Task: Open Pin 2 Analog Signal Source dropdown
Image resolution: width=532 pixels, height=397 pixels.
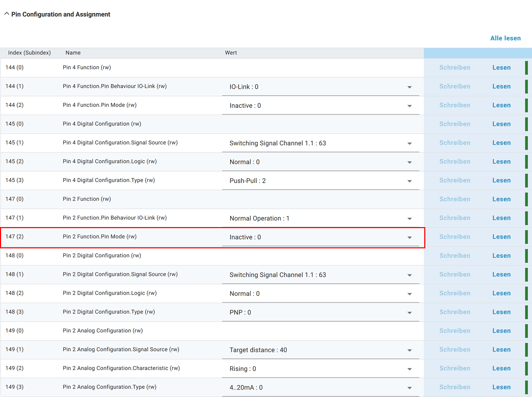Action: 320,350
